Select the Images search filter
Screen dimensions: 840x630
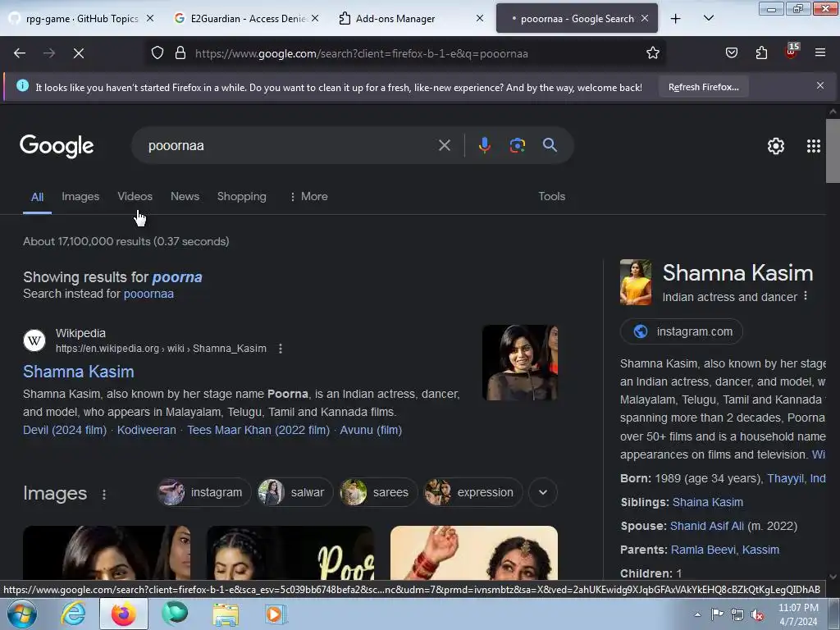click(80, 197)
